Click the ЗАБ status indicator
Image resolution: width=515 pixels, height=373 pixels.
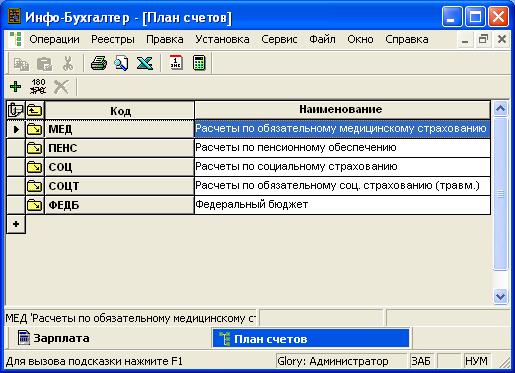click(422, 361)
